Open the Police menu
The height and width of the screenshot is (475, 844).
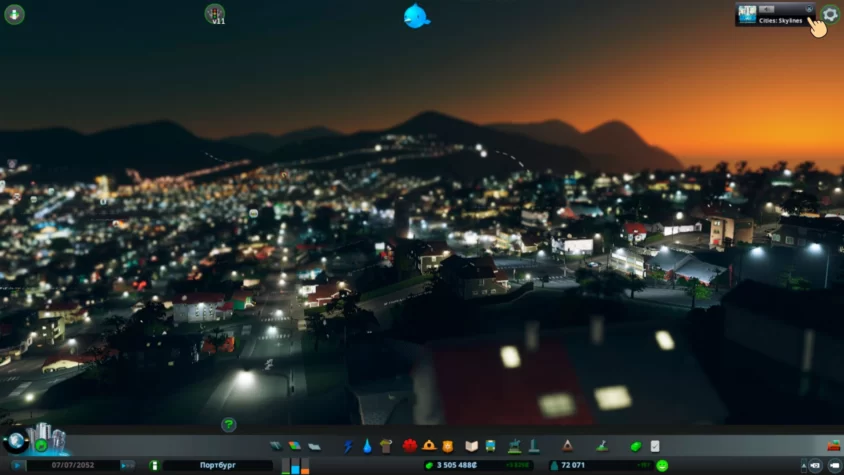click(447, 446)
